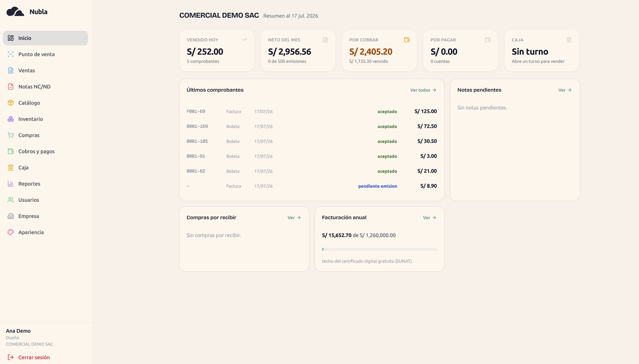Open Apariencia settings
The width and height of the screenshot is (639, 364).
[45, 232]
